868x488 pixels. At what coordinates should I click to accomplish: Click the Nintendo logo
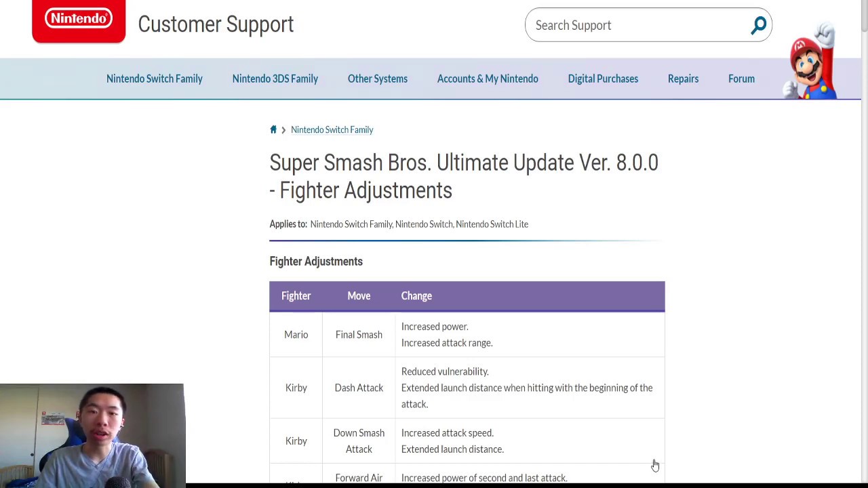[x=79, y=20]
